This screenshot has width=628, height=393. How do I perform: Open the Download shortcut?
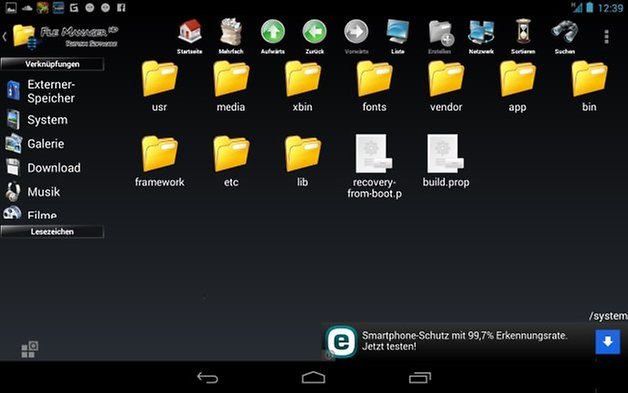tap(43, 167)
